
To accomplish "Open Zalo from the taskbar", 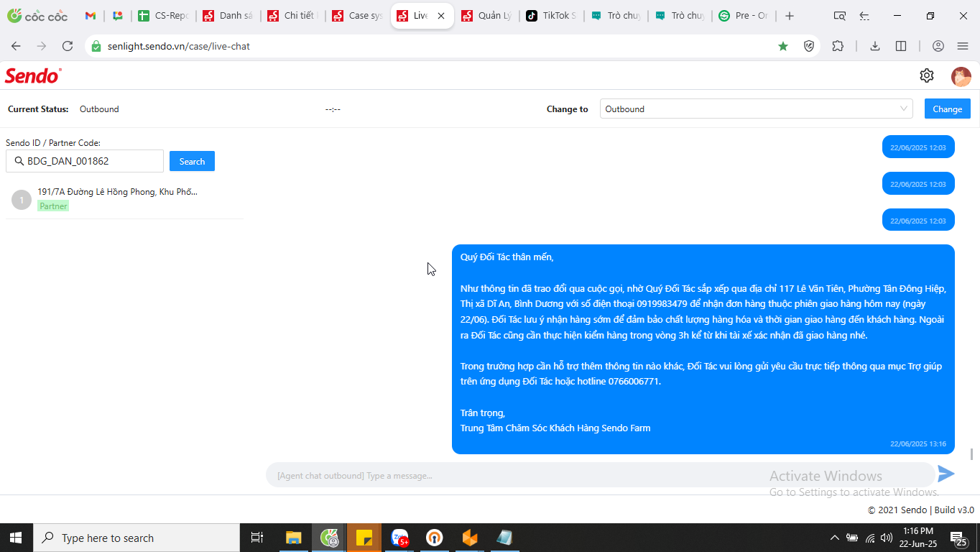I will pos(399,538).
